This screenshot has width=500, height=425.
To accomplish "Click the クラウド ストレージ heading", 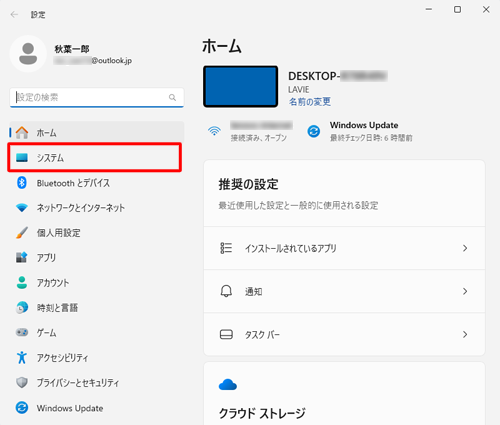I will (262, 413).
